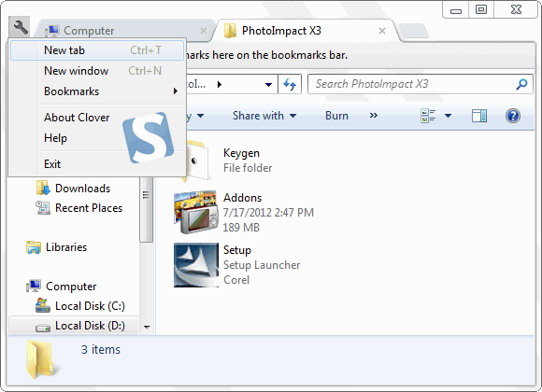Click the refresh button beside address bar
The image size is (542, 392).
290,84
